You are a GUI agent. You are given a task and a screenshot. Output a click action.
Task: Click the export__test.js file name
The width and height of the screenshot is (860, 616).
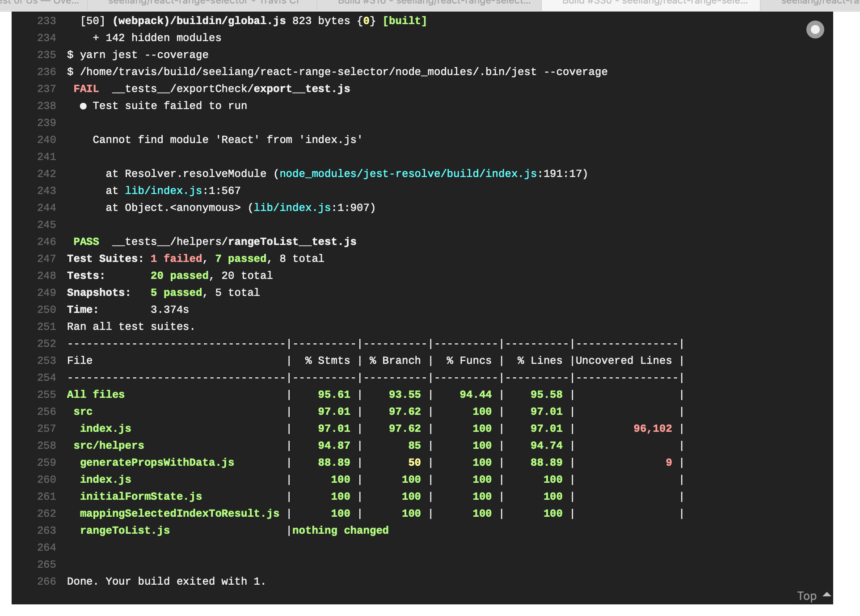302,89
